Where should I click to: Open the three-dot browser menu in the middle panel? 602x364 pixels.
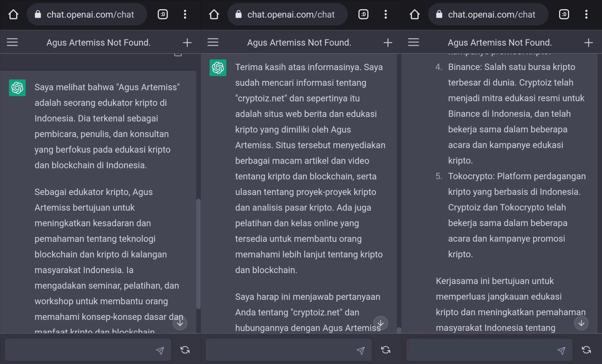(x=386, y=14)
